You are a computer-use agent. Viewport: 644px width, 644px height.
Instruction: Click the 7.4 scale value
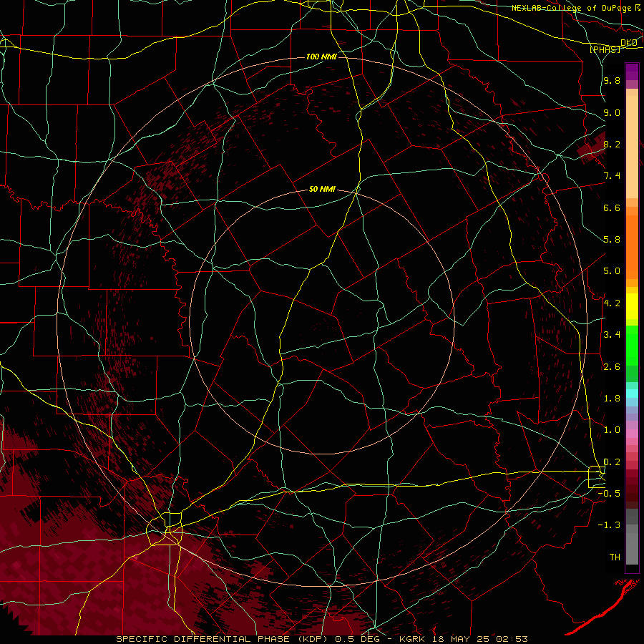point(612,176)
